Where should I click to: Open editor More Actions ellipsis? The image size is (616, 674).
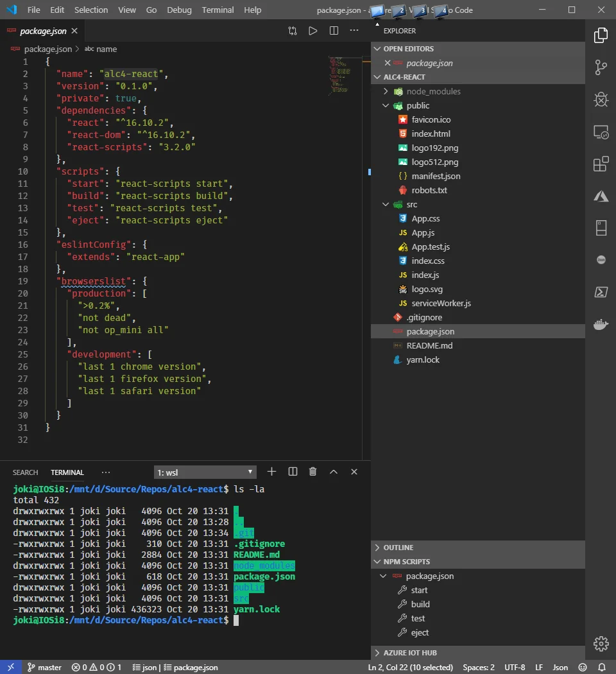[x=354, y=31]
